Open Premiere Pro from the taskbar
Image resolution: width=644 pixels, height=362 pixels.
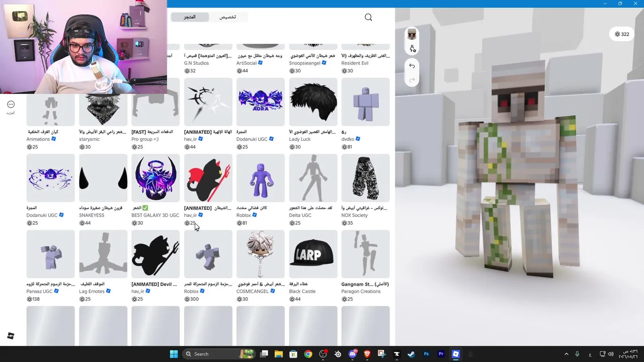441,354
